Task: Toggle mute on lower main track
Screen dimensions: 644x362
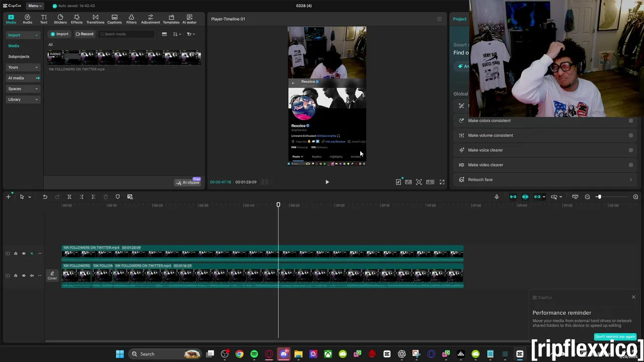Action: pyautogui.click(x=32, y=276)
